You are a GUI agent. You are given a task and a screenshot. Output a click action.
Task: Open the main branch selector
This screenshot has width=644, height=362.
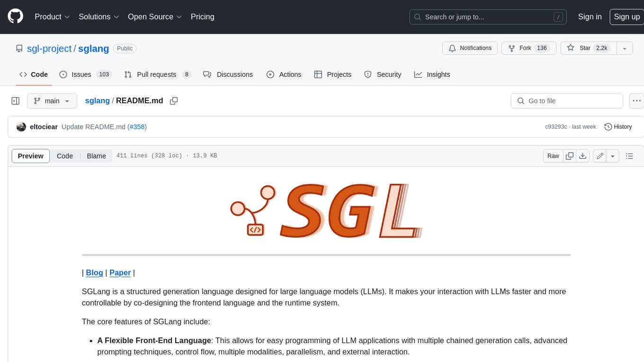pos(52,101)
